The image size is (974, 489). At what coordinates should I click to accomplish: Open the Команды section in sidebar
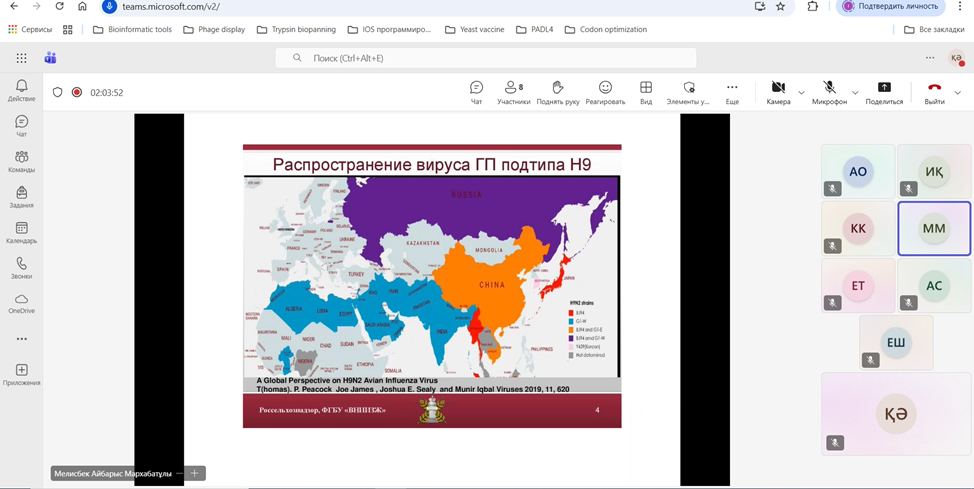[x=21, y=162]
